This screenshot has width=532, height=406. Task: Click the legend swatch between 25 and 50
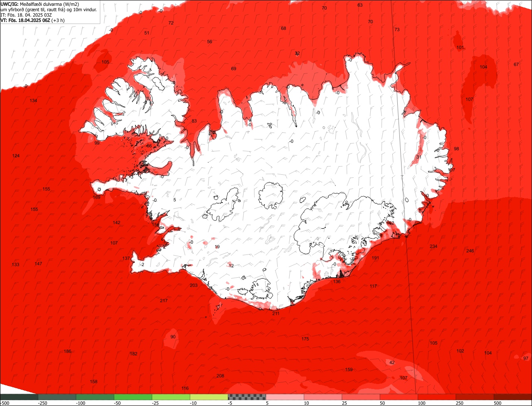pos(361,397)
